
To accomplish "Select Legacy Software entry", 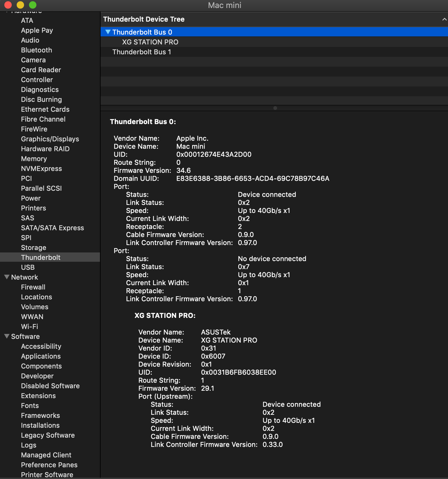I will (48, 435).
